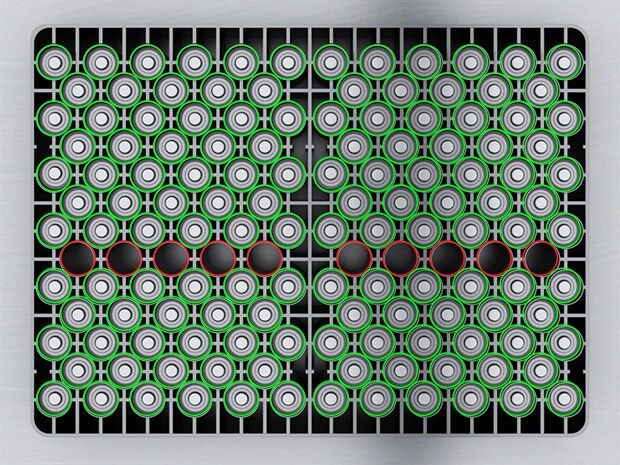This screenshot has height=465, width=620.
Task: Click fifth red-circled slot from the left
Action: pos(264,257)
